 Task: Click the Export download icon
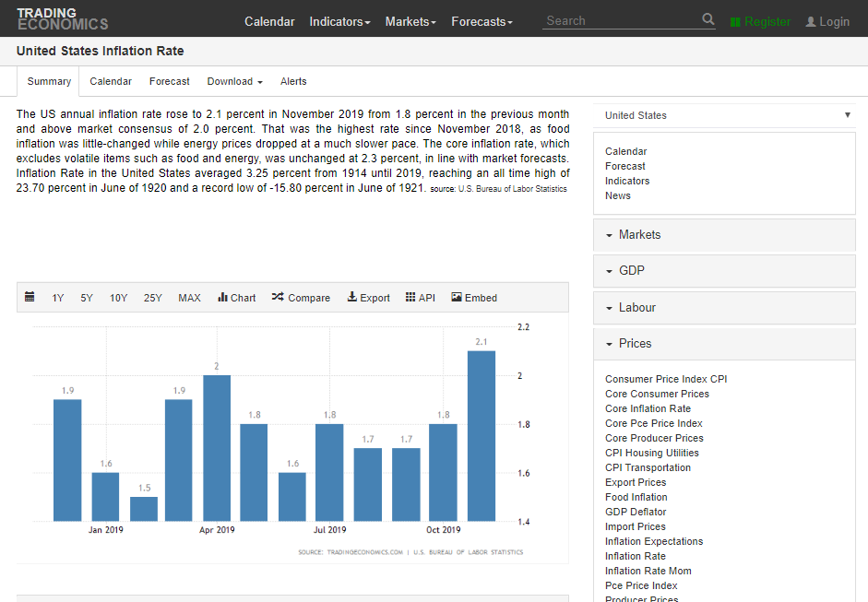pyautogui.click(x=351, y=298)
